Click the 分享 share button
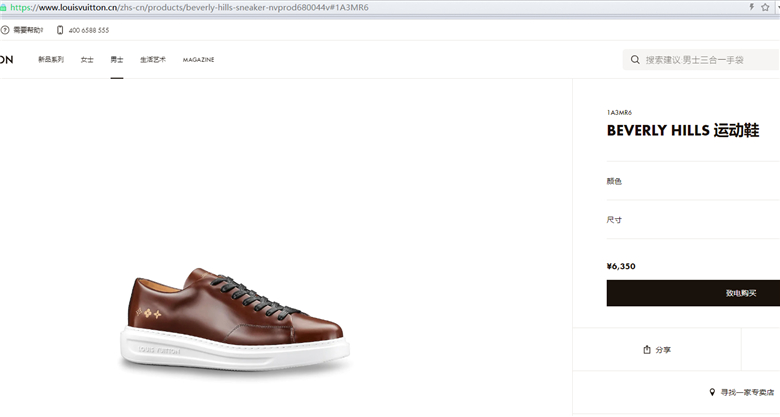This screenshot has height=417, width=780. (x=657, y=350)
